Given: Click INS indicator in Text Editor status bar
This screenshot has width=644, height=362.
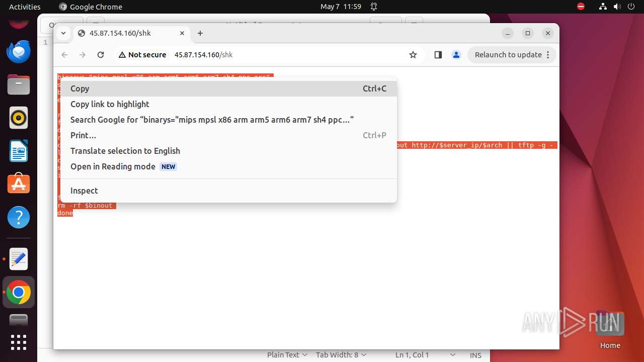Looking at the screenshot, I should pos(475,355).
